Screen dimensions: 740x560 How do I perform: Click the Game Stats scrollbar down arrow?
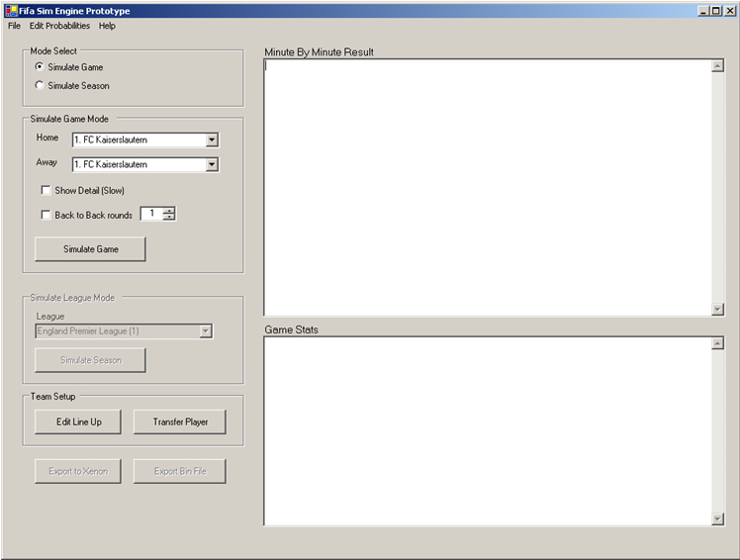pos(718,518)
